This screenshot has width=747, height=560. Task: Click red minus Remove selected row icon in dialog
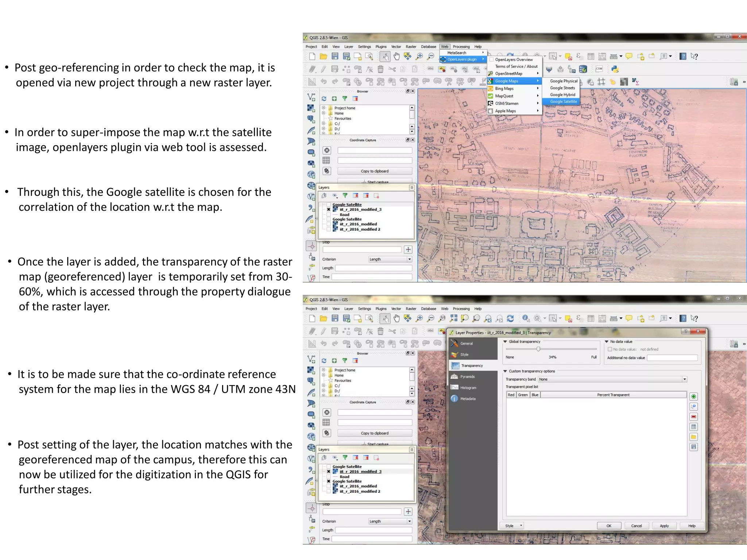(694, 417)
